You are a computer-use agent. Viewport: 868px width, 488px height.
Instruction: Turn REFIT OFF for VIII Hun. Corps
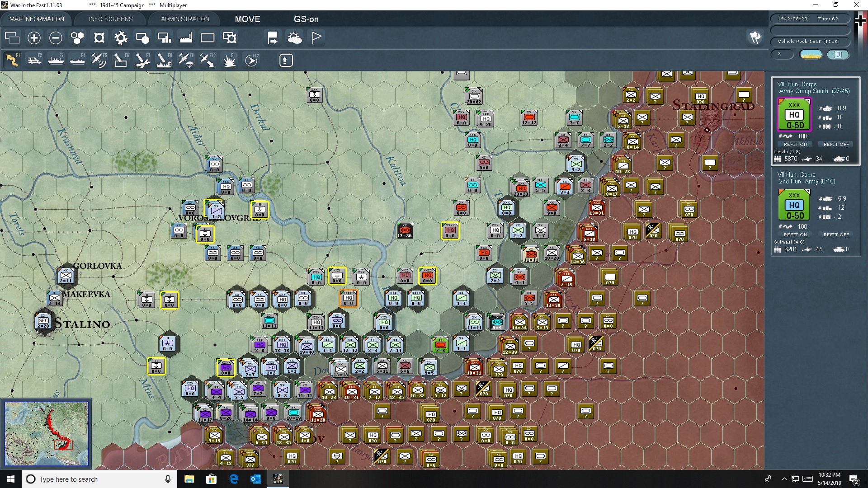point(836,144)
